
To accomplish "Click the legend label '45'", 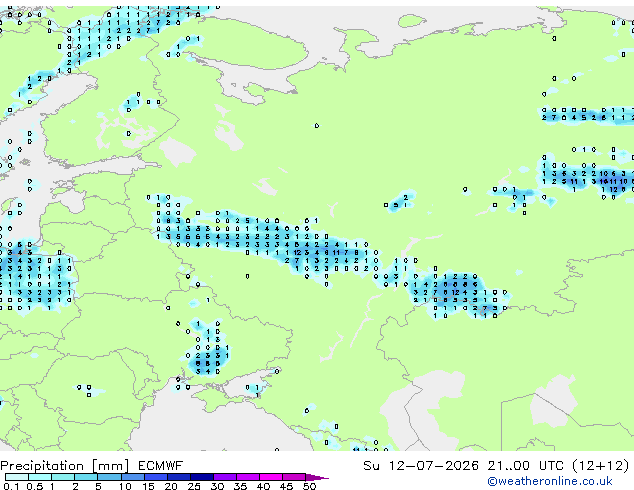I will coord(286,486).
